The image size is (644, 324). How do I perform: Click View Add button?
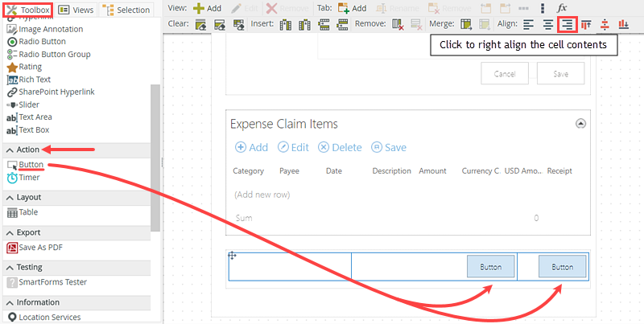pyautogui.click(x=208, y=8)
